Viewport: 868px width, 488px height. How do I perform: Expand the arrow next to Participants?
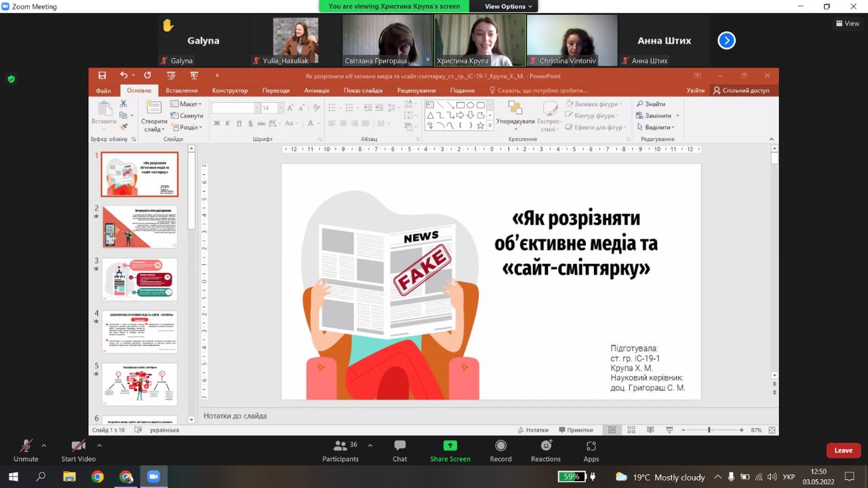tap(370, 446)
